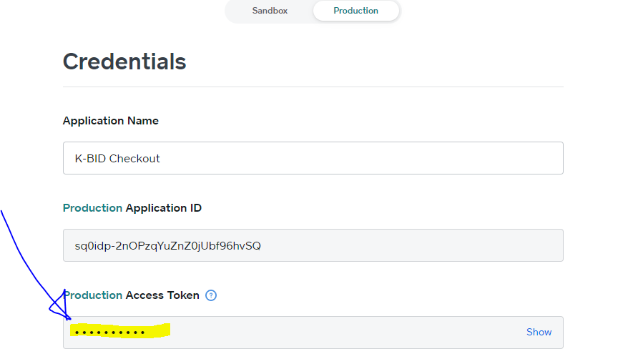Click the Application Name input field
This screenshot has width=618, height=364.
click(313, 158)
